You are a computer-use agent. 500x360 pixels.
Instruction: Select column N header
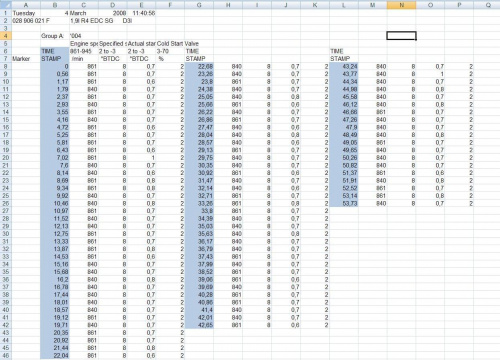[401, 5]
